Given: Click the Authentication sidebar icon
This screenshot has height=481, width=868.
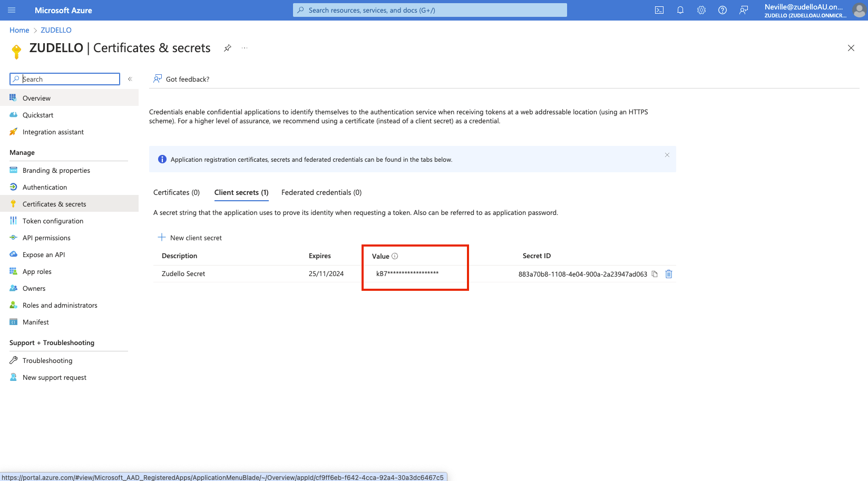Looking at the screenshot, I should point(13,187).
